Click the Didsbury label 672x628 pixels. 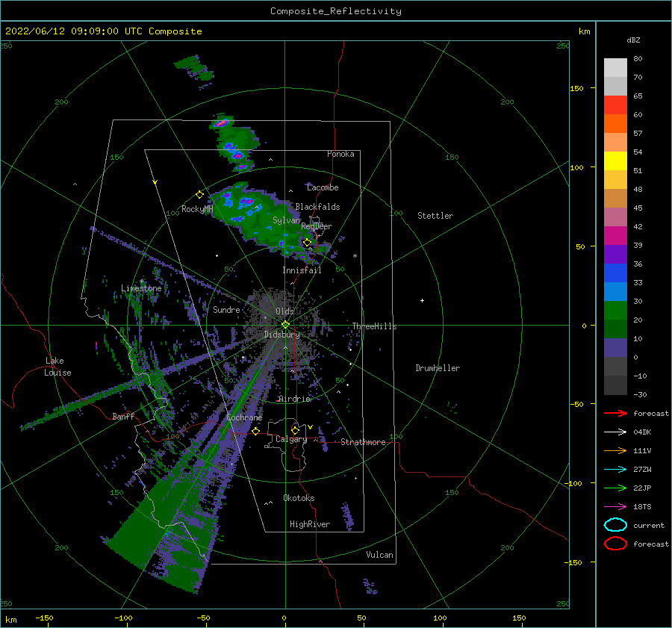coord(281,335)
